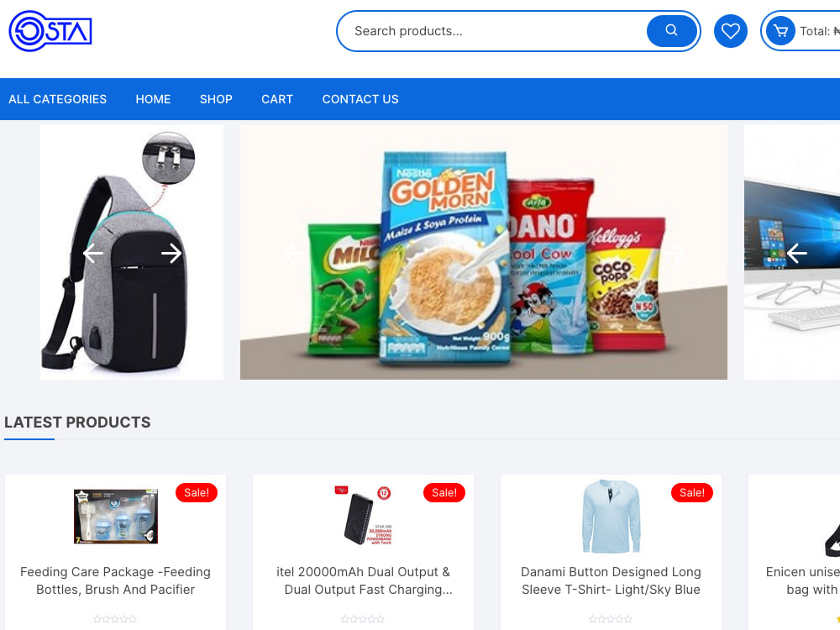Image resolution: width=840 pixels, height=630 pixels.
Task: Click left arrow on backpack slider
Action: 93,254
